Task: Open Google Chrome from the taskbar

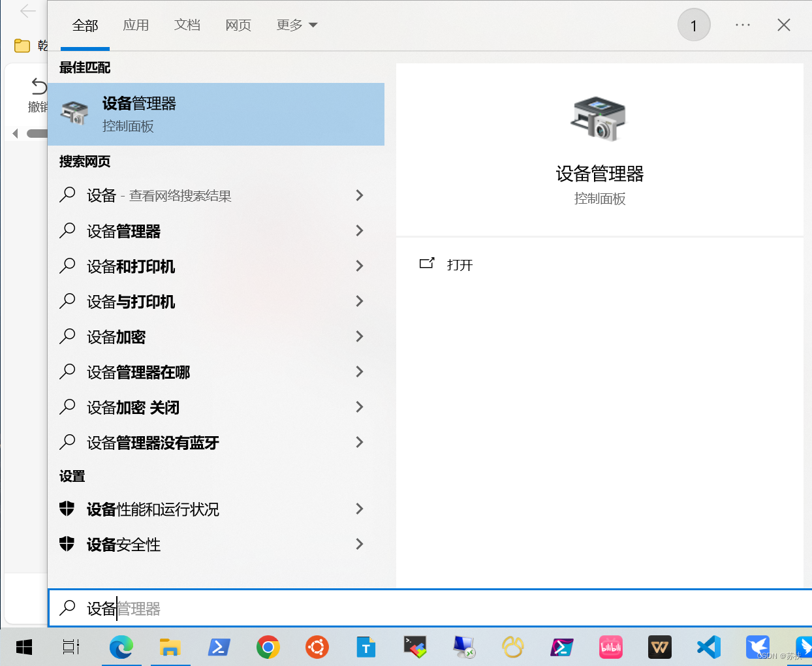Action: tap(268, 647)
